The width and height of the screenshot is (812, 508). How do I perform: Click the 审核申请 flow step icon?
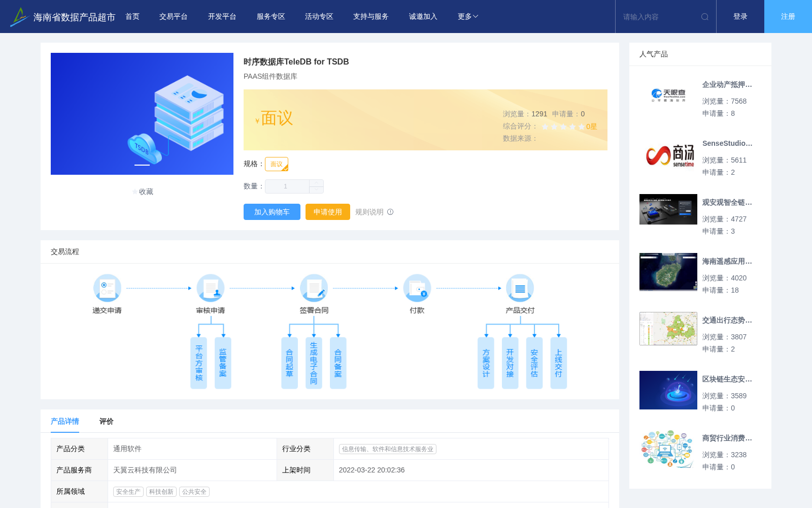tap(211, 288)
